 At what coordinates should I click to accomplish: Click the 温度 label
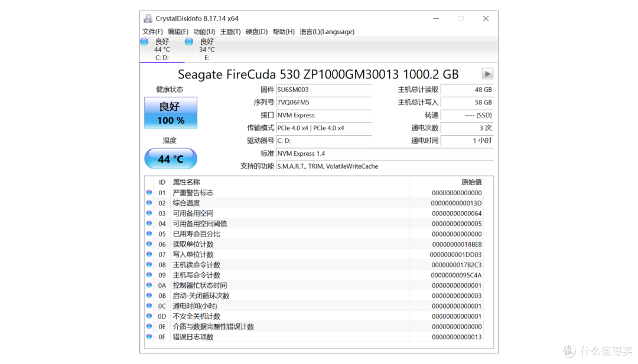pyautogui.click(x=170, y=140)
